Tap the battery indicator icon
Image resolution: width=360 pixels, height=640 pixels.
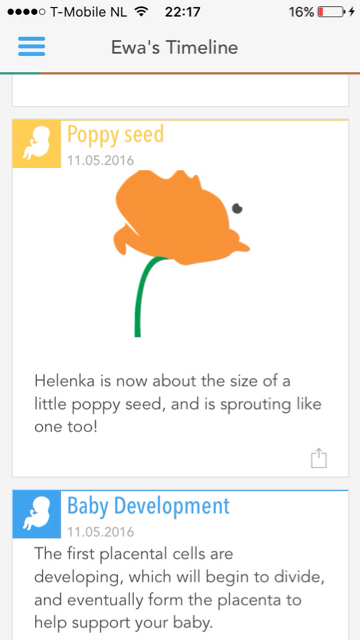pos(332,12)
